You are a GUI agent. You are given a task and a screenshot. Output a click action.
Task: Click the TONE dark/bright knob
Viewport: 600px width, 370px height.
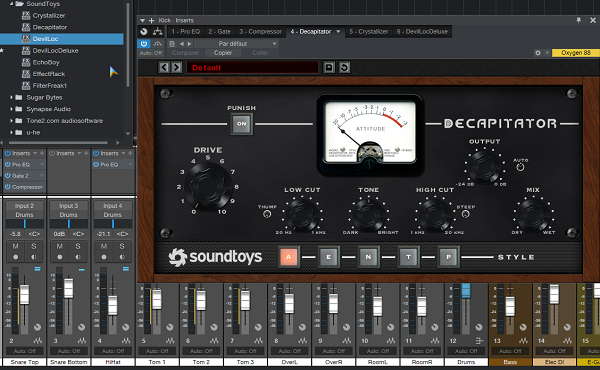(368, 215)
